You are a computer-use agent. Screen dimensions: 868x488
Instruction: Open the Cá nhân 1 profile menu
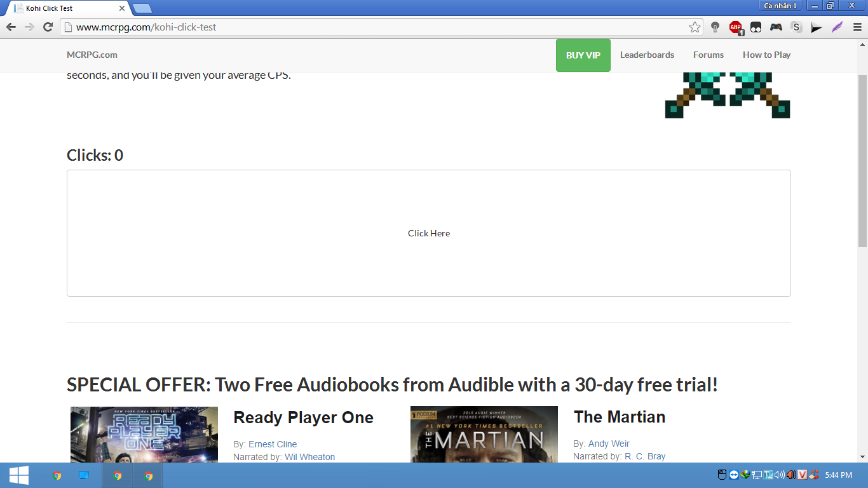pyautogui.click(x=780, y=6)
